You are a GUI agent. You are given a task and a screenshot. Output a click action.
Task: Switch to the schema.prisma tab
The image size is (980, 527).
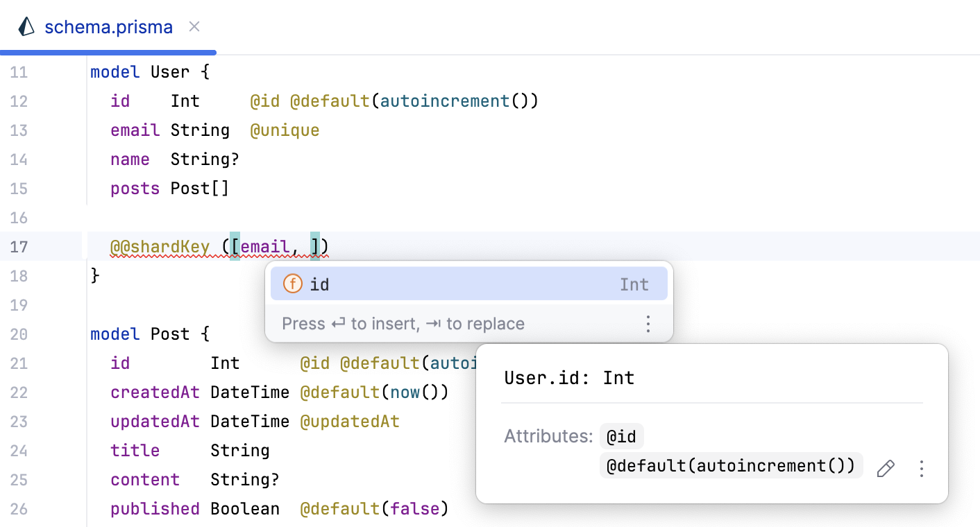108,27
